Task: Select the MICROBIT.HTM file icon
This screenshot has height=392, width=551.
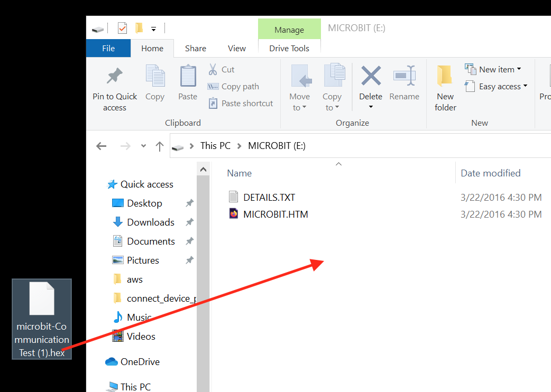Action: coord(233,214)
